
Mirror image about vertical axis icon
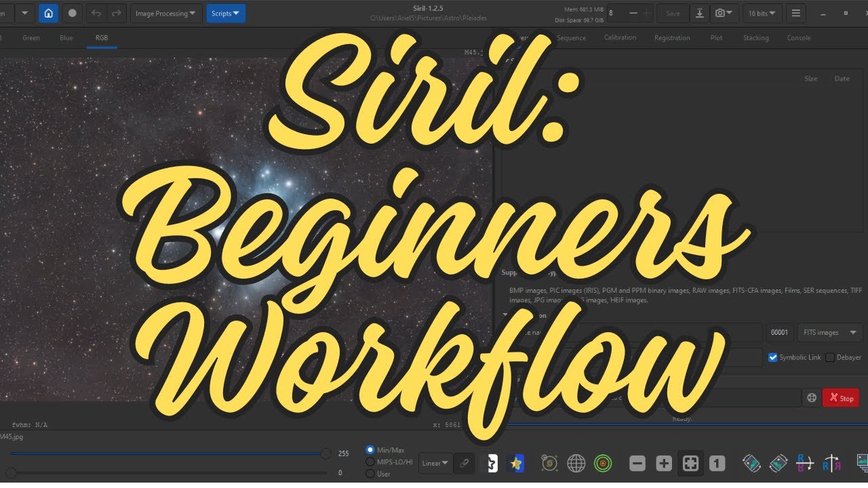[831, 464]
